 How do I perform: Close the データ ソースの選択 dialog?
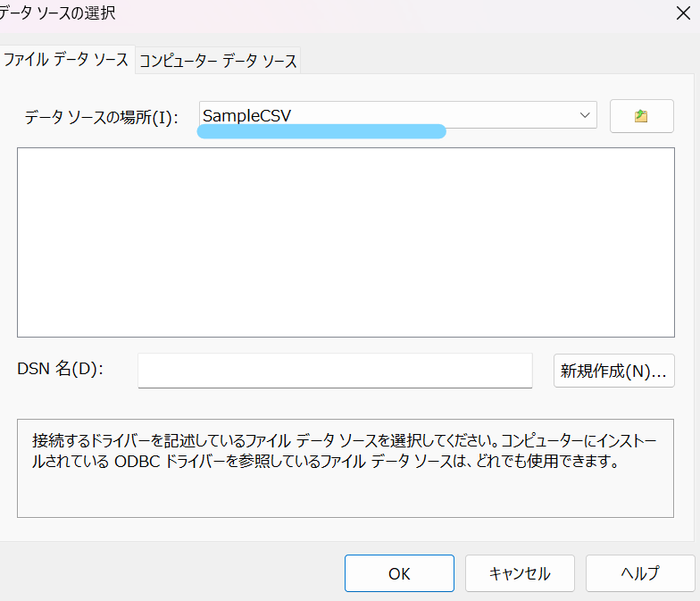[x=683, y=13]
